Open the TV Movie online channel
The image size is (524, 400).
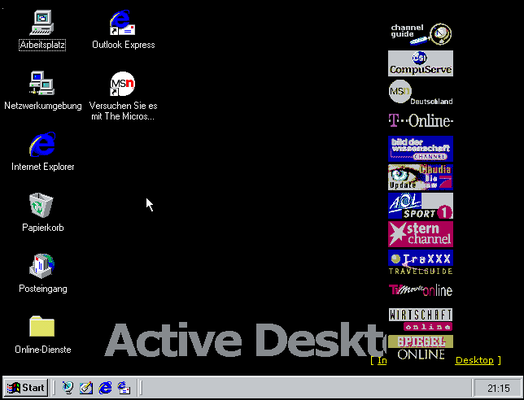click(x=421, y=290)
